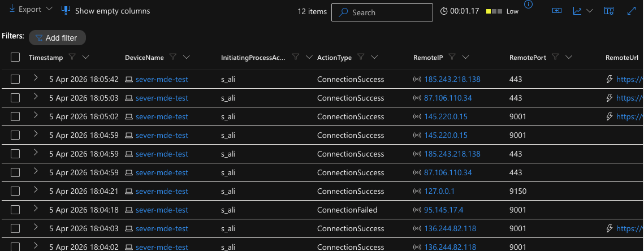This screenshot has height=251, width=644.
Task: Expand the 18:05:02 row details
Action: pos(36,115)
